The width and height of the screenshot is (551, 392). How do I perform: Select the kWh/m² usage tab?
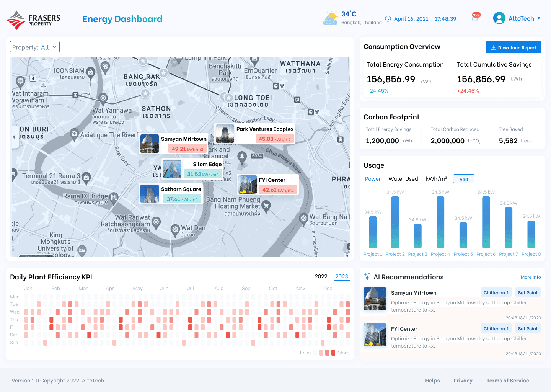click(437, 179)
